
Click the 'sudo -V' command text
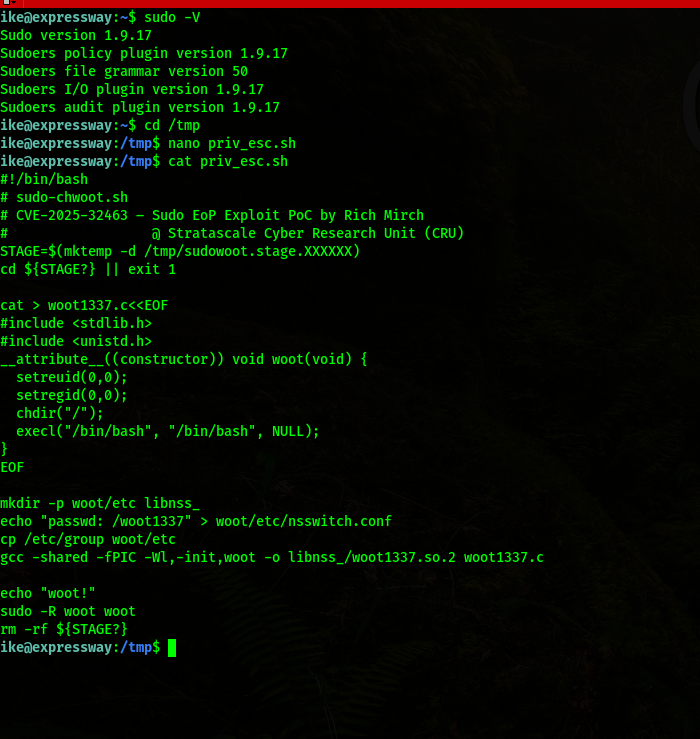[172, 17]
